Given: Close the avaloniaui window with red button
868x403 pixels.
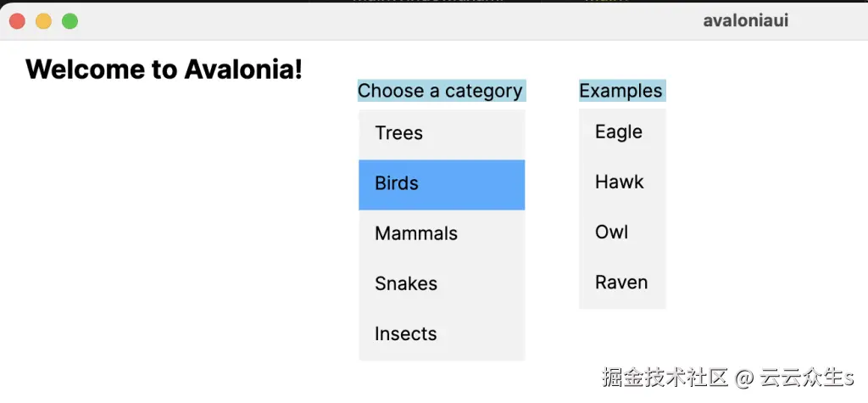Looking at the screenshot, I should (17, 20).
